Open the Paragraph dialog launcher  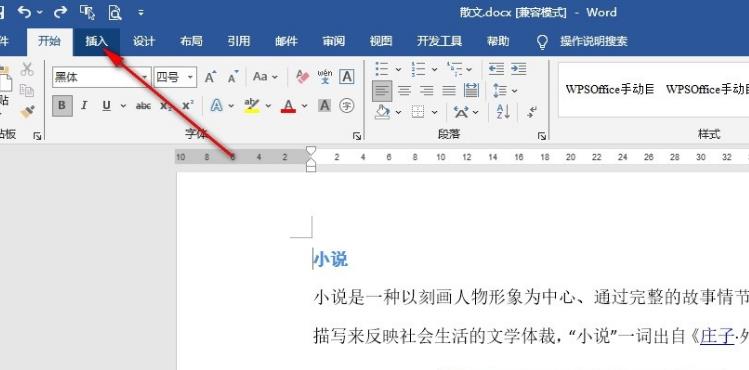542,136
